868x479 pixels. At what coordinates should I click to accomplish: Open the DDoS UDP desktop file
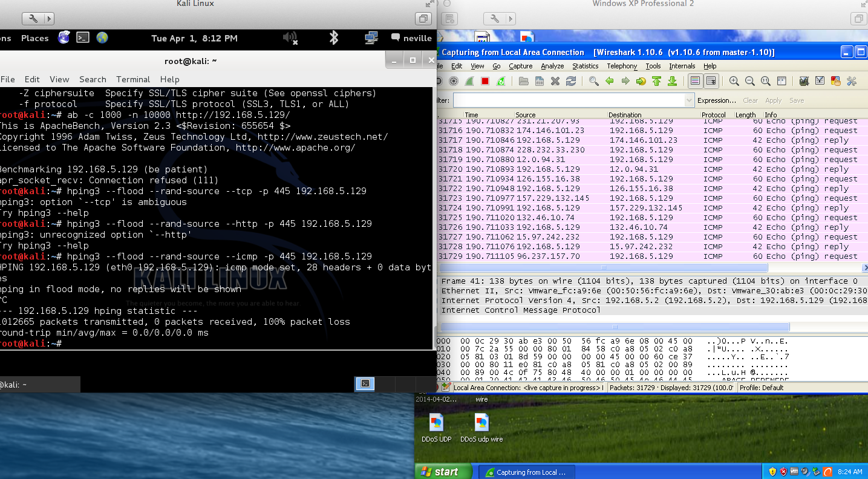(x=436, y=426)
